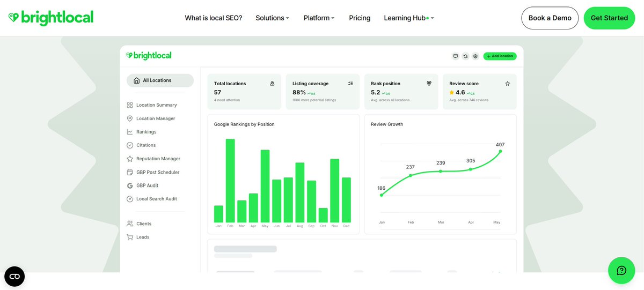The height and width of the screenshot is (290, 644).
Task: Open Reputation Manager in the sidebar
Action: coord(158,159)
